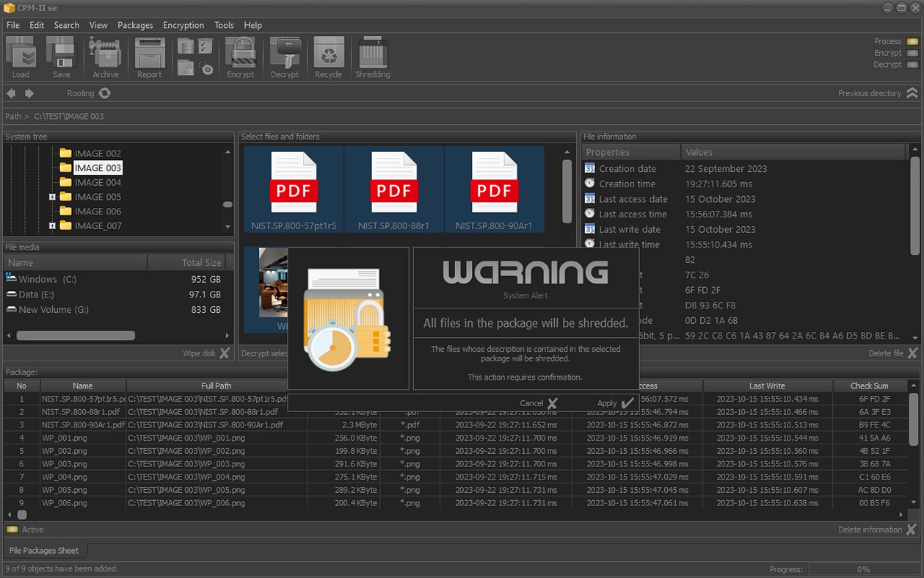The height and width of the screenshot is (578, 924).
Task: Click the Delete information X icon
Action: point(912,530)
